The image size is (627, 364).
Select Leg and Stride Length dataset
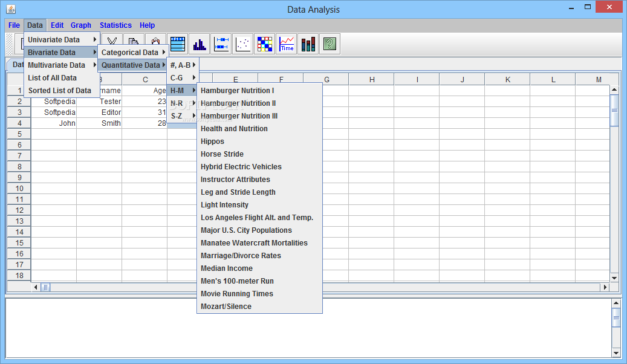click(259, 192)
